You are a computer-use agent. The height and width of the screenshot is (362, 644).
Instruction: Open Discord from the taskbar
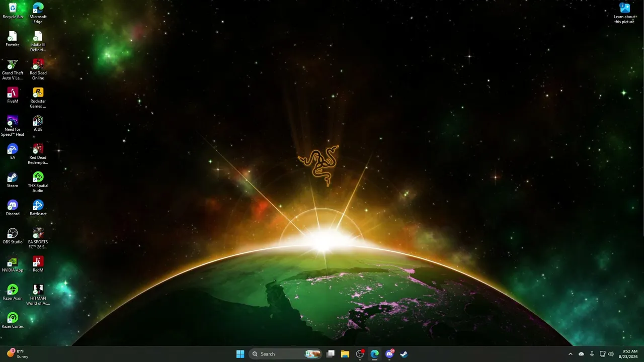389,354
